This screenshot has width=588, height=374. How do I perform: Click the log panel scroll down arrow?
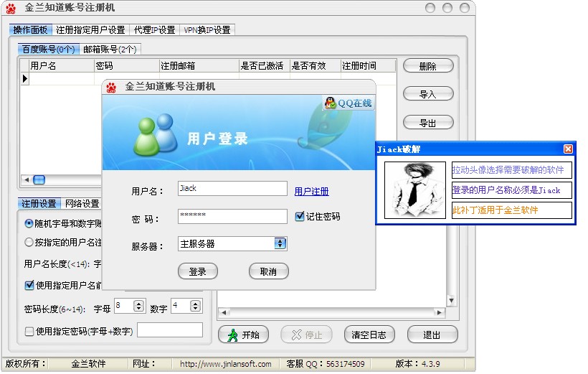451,300
